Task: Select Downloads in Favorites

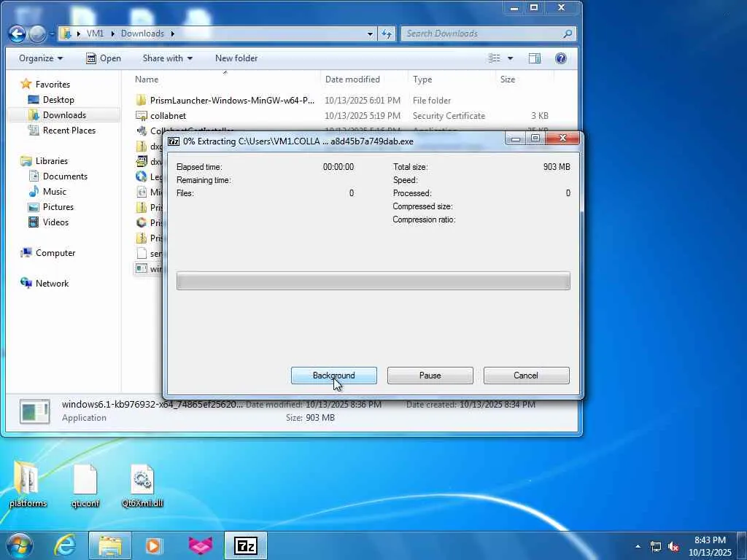Action: [57, 114]
